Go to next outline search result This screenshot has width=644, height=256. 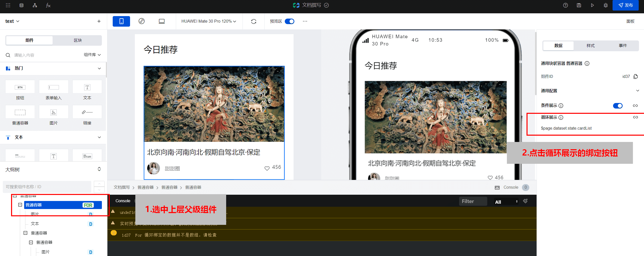pyautogui.click(x=99, y=190)
